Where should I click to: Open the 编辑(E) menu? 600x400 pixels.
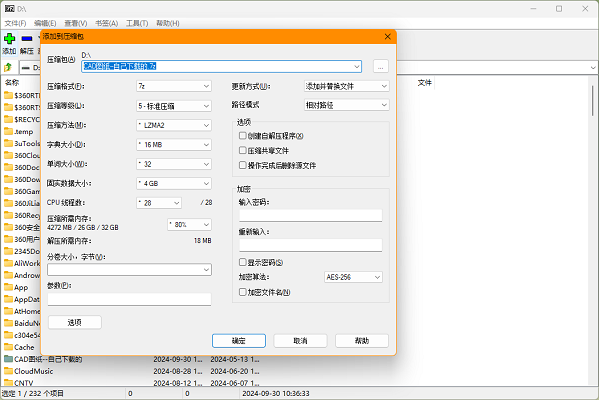point(45,23)
